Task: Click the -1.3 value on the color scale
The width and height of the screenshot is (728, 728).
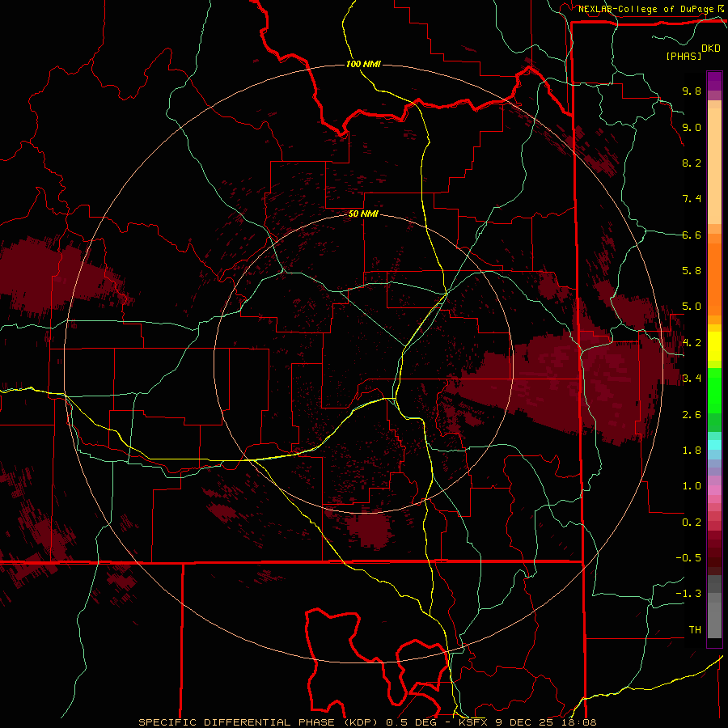Action: point(688,594)
